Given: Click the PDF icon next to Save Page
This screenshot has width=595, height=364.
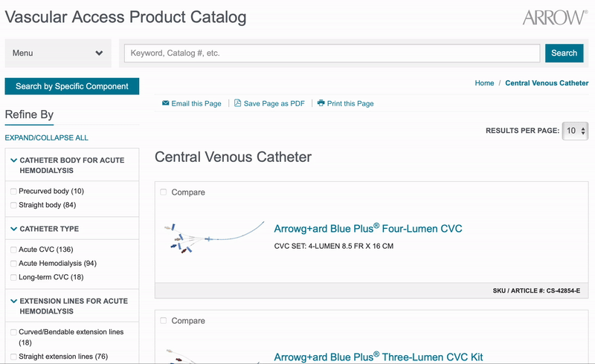Looking at the screenshot, I should pyautogui.click(x=237, y=103).
